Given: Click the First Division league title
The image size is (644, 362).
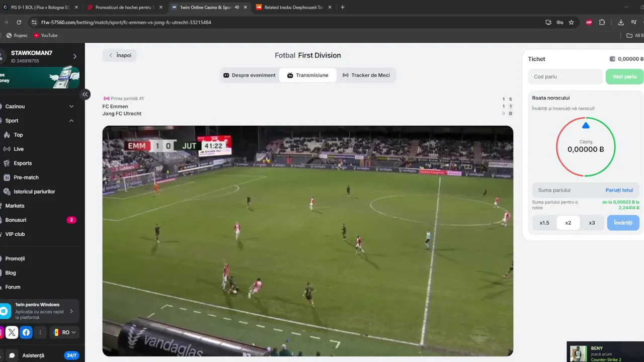Looking at the screenshot, I should pyautogui.click(x=319, y=55).
